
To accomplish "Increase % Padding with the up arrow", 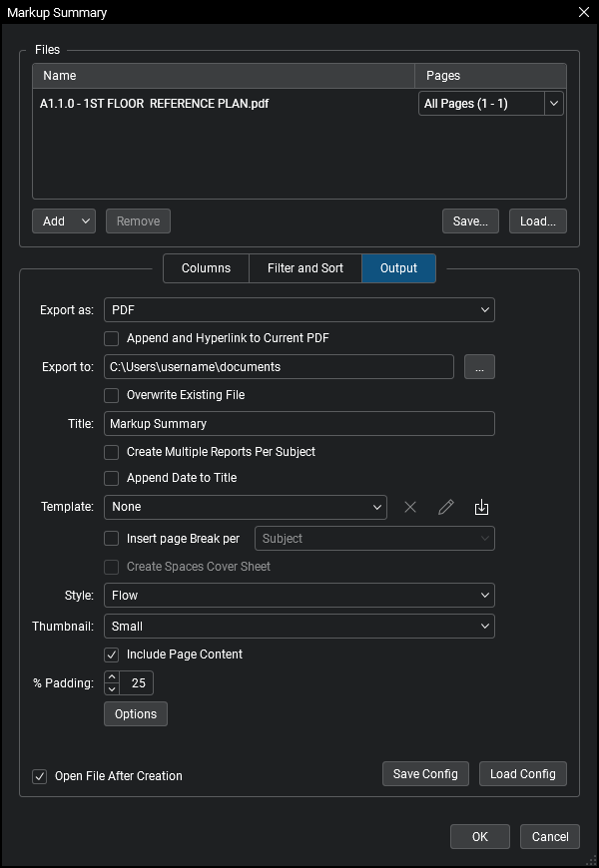I will (x=112, y=677).
